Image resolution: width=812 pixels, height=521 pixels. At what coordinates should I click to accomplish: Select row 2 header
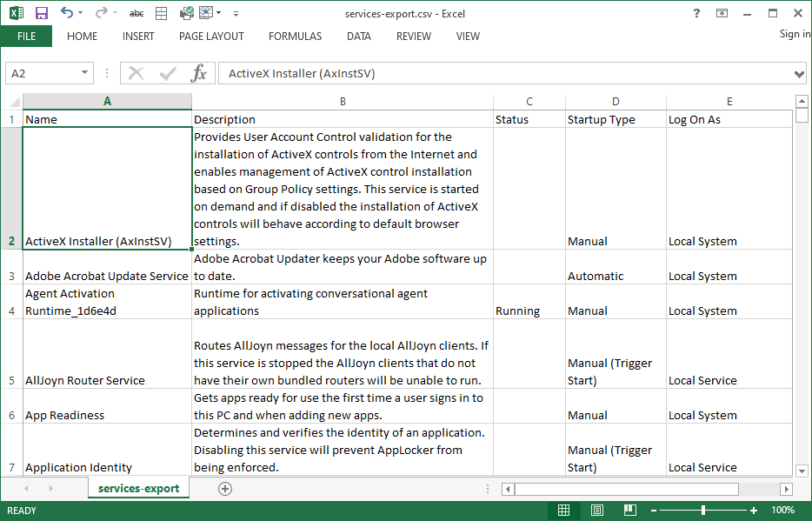click(x=11, y=189)
